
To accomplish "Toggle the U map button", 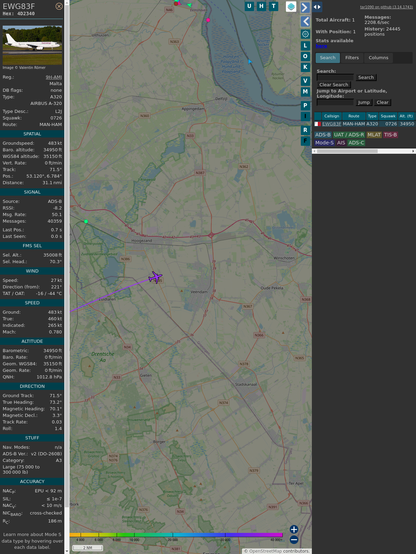I will [x=250, y=6].
